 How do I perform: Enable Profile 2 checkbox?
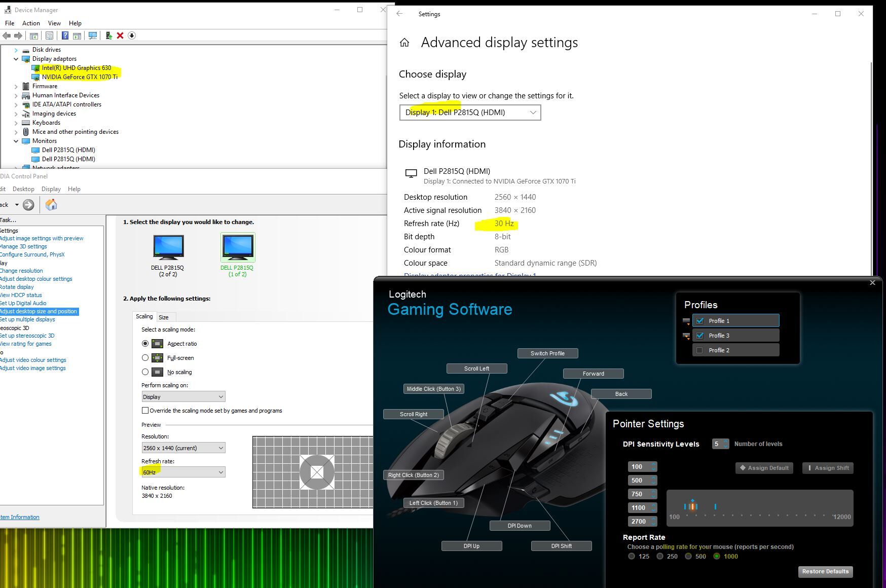pyautogui.click(x=700, y=350)
